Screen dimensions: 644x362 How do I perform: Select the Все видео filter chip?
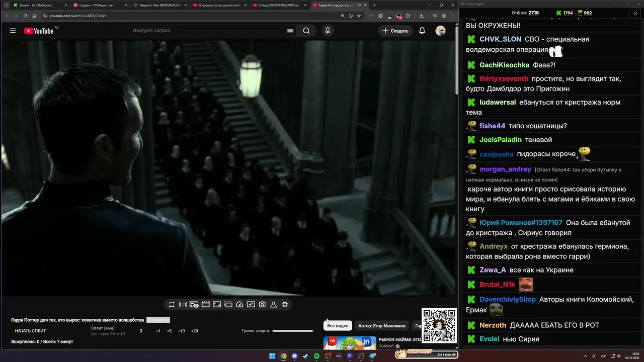(338, 326)
